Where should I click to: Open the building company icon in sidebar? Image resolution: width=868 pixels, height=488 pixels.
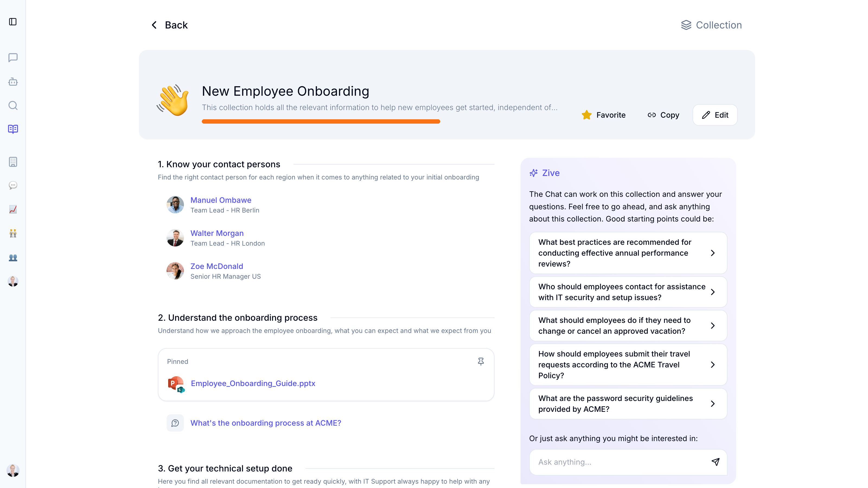tap(13, 162)
